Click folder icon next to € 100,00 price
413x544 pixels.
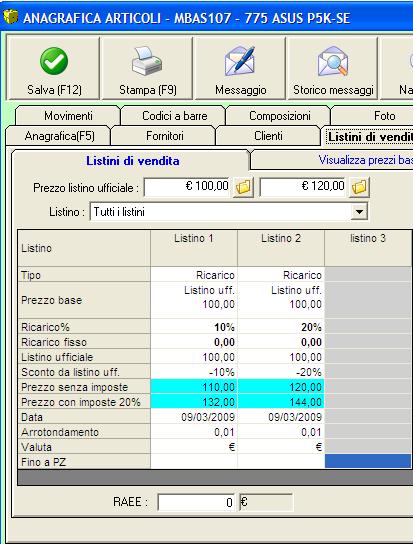[x=243, y=187]
